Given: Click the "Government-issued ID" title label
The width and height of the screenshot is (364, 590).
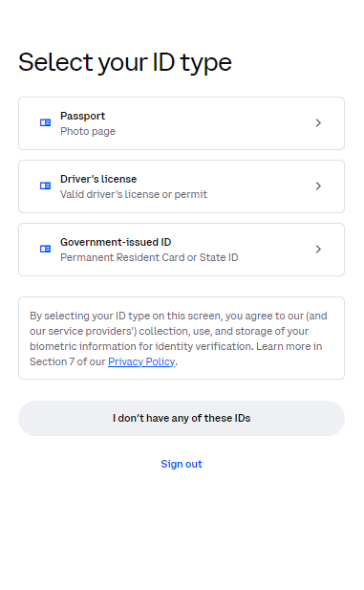Looking at the screenshot, I should point(116,242).
